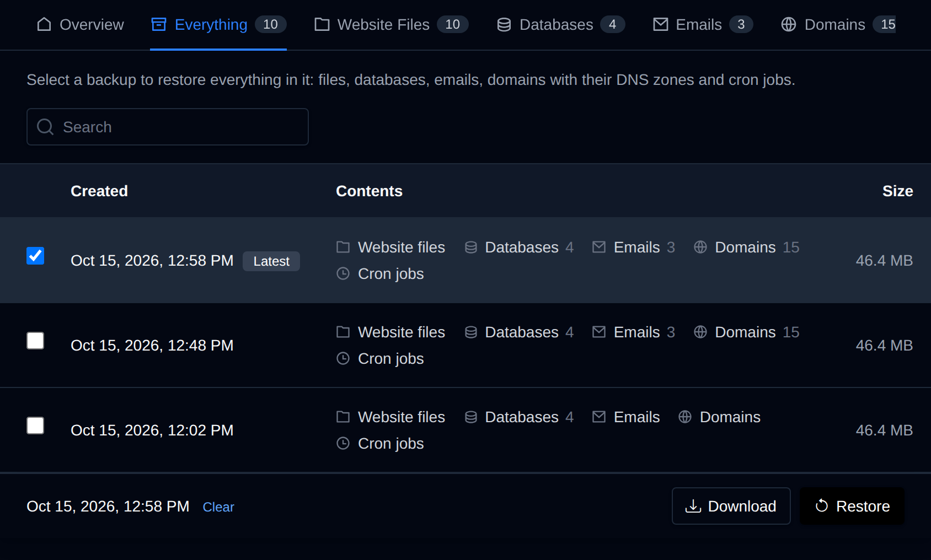931x560 pixels.
Task: Click the Size column header
Action: pos(897,191)
